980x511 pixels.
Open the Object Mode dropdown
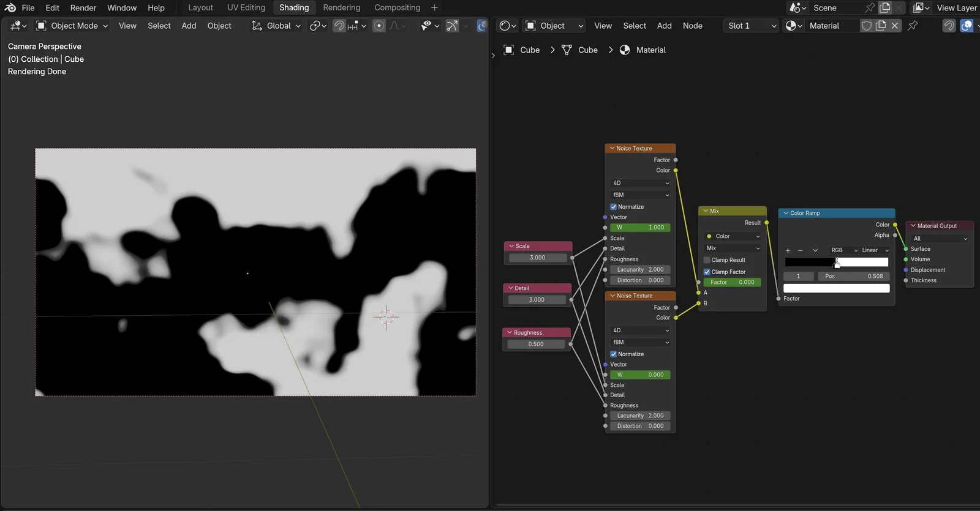72,26
